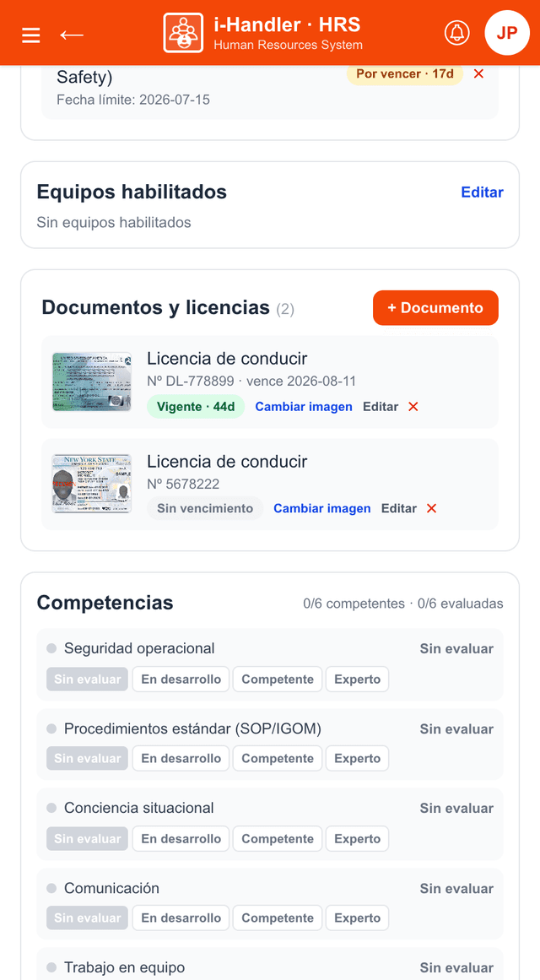The width and height of the screenshot is (540, 980).
Task: Open the New York State license thumbnail
Action: click(x=92, y=484)
